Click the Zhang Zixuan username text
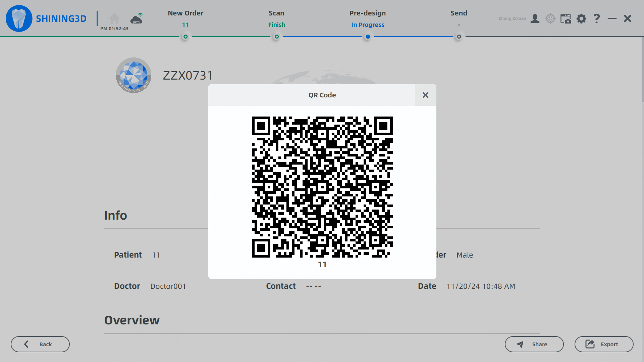 click(x=512, y=18)
